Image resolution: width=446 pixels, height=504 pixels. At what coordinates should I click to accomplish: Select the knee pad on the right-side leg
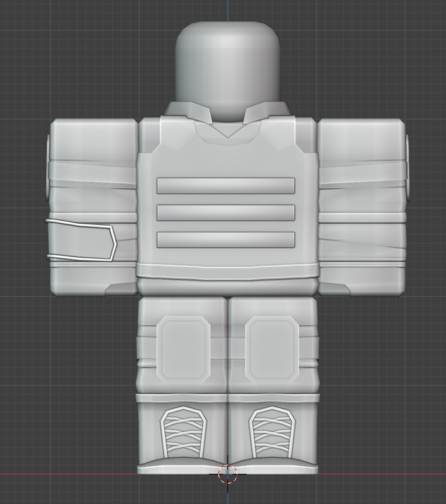pyautogui.click(x=272, y=349)
